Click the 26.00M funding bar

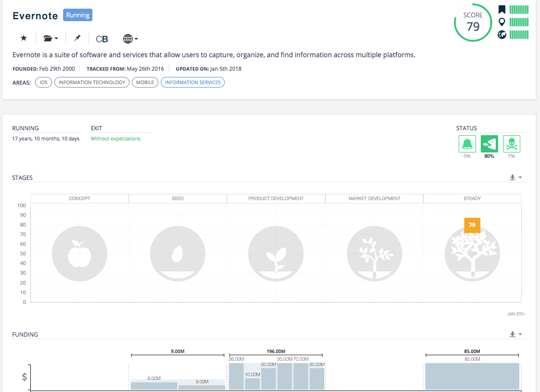point(236,376)
